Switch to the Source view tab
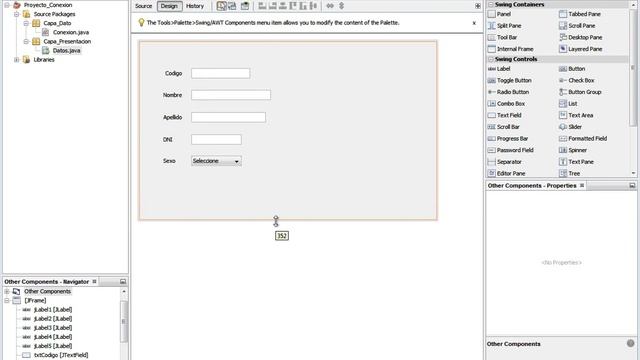Image resolution: width=640 pixels, height=360 pixels. click(143, 6)
